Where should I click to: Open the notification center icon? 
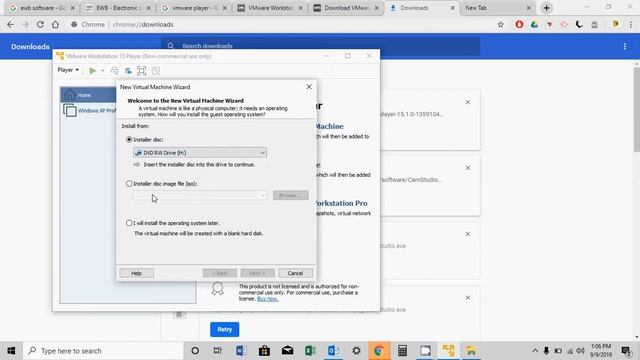coord(626,351)
